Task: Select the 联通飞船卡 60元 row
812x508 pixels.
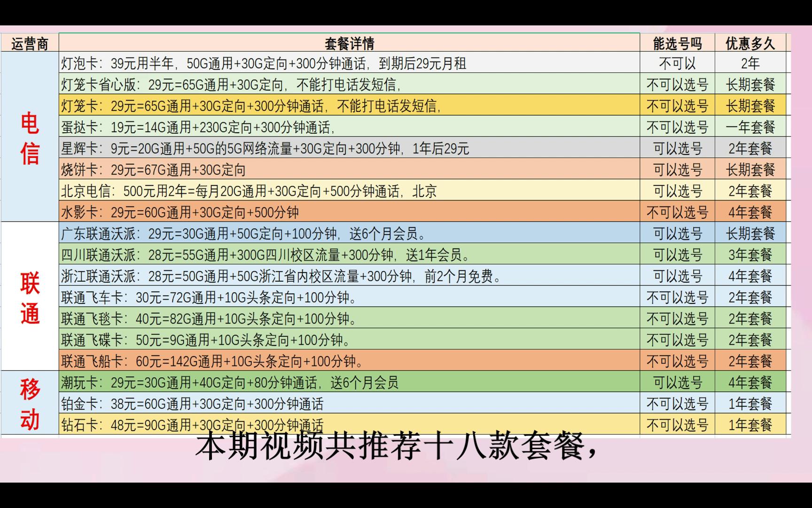Action: click(x=349, y=361)
